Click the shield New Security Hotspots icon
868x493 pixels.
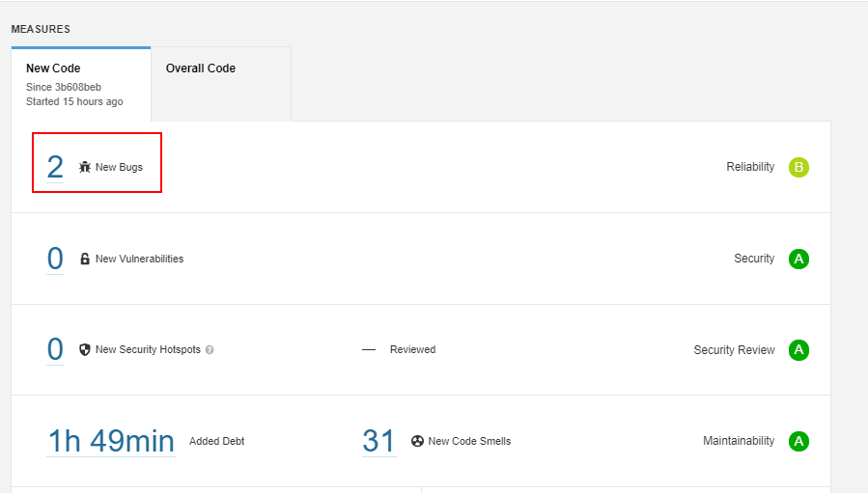85,349
